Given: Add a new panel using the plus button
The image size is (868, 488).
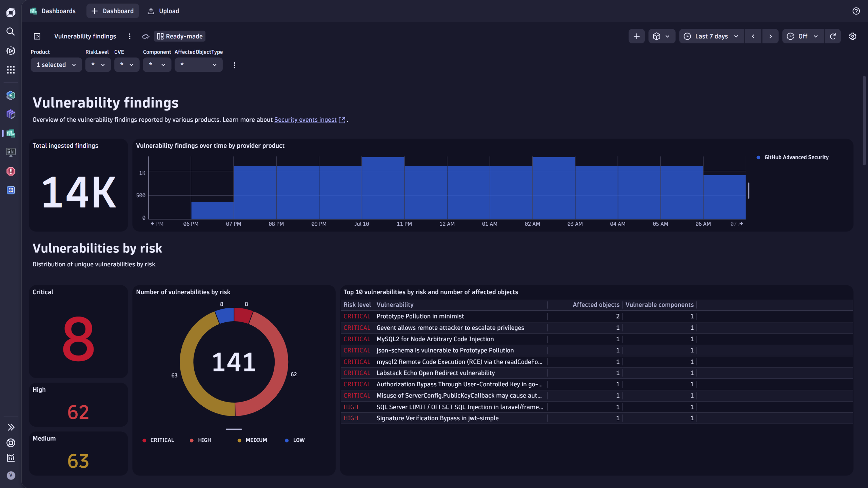Looking at the screenshot, I should [x=637, y=36].
